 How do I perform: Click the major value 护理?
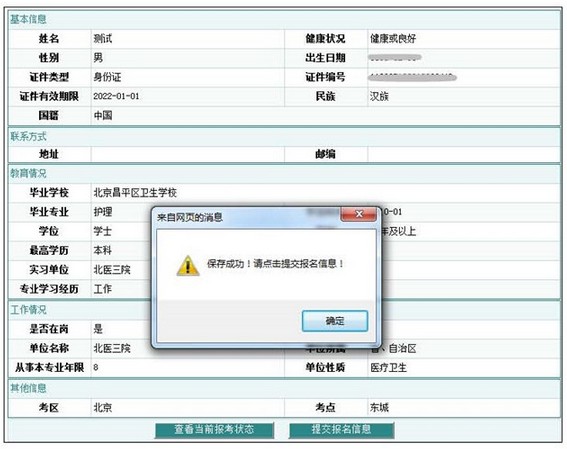[x=103, y=212]
